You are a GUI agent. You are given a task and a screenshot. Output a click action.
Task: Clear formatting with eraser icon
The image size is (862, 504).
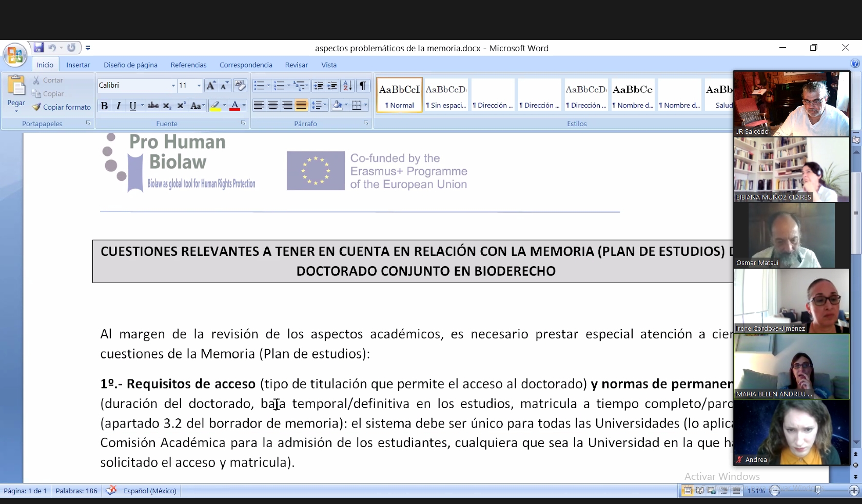240,86
